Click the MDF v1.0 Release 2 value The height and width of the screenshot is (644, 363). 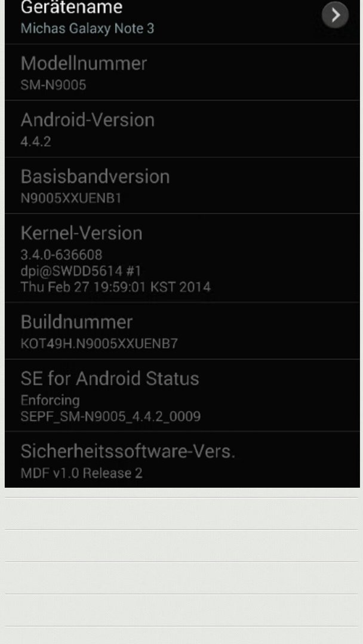[x=81, y=473]
